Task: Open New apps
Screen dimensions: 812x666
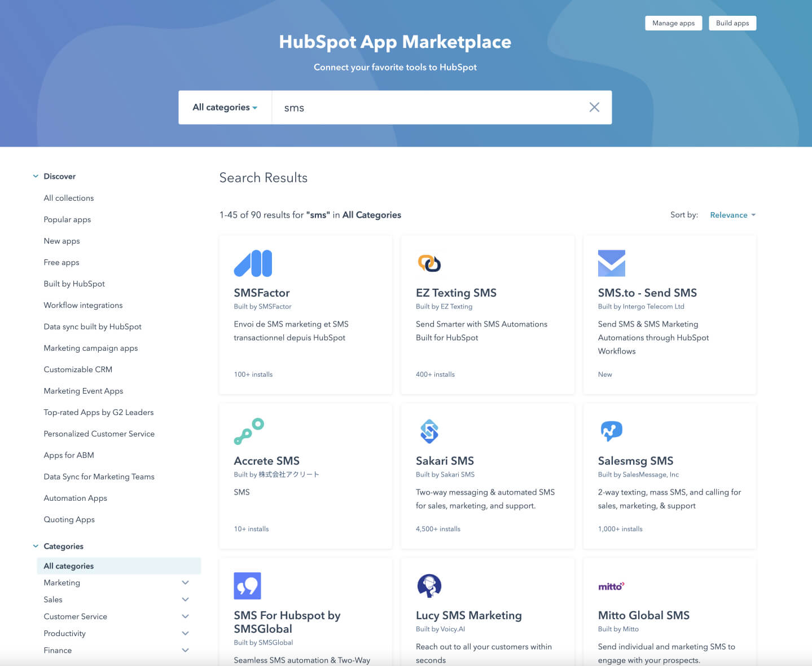Action: pyautogui.click(x=62, y=241)
